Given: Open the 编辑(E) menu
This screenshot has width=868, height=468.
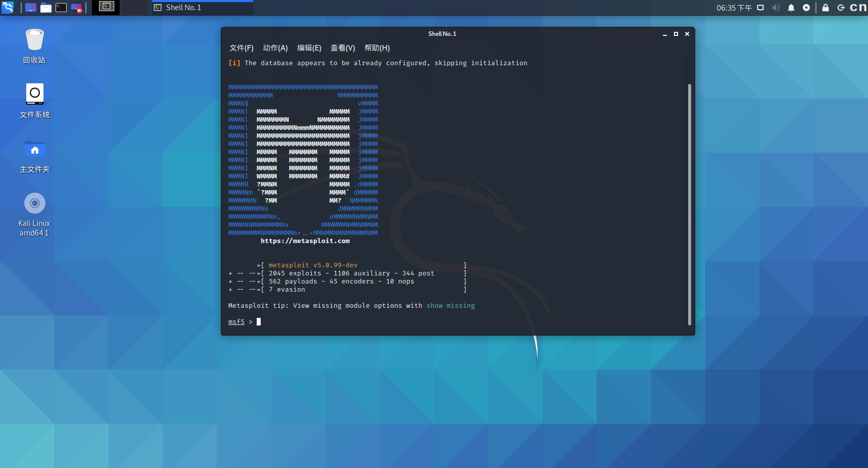Looking at the screenshot, I should tap(309, 48).
